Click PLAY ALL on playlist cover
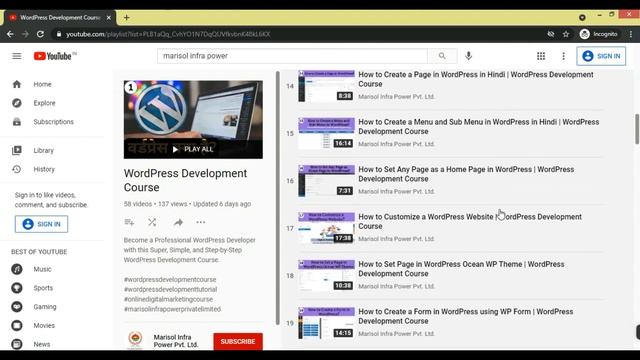This screenshot has height=360, width=640. pyautogui.click(x=193, y=149)
